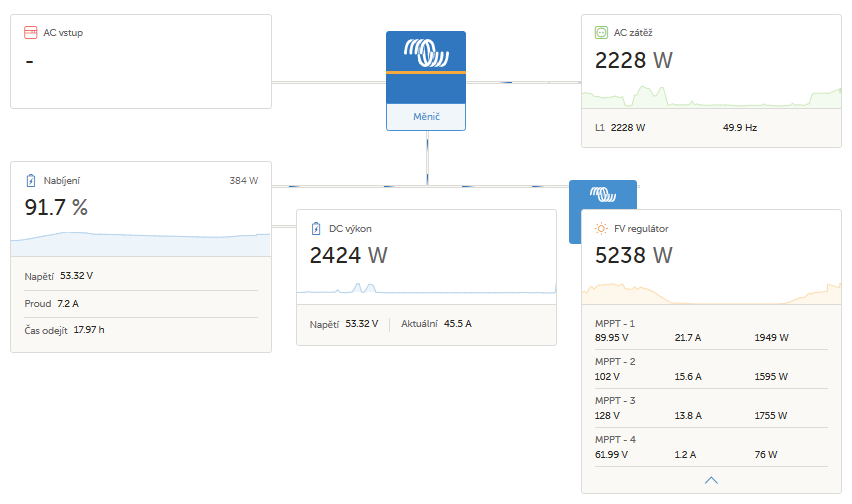Click the blue Victron solar charger logo

[603, 194]
